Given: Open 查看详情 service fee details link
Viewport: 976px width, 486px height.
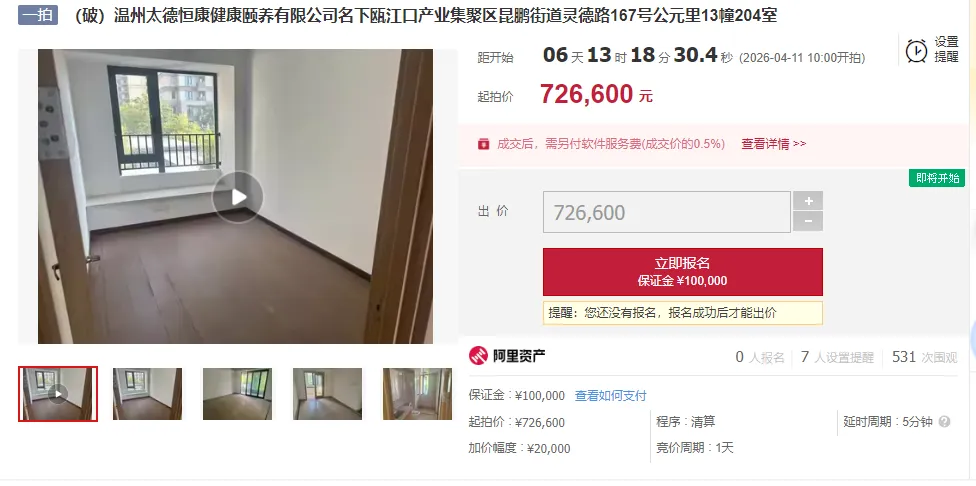Looking at the screenshot, I should click(x=774, y=144).
